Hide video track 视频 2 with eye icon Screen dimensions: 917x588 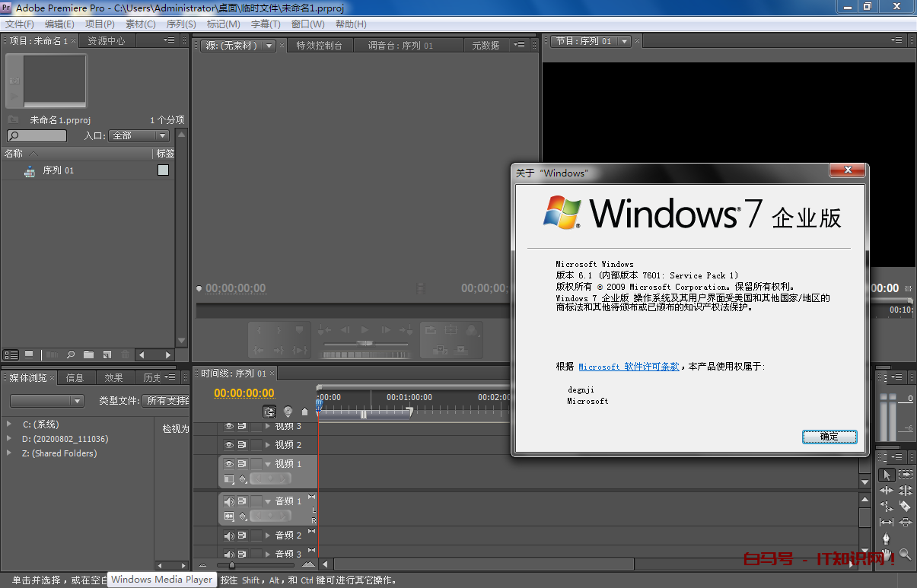(x=229, y=445)
